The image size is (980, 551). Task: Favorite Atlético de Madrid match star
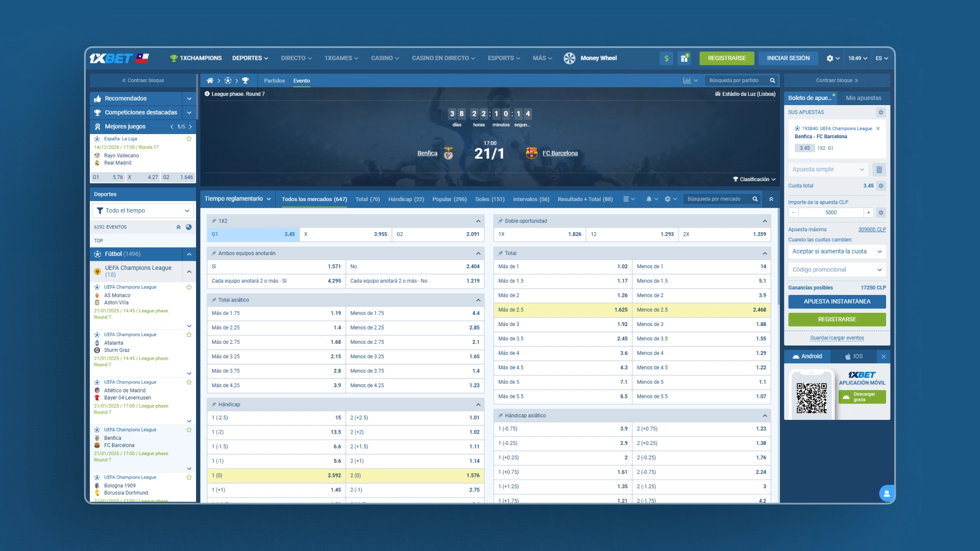189,382
